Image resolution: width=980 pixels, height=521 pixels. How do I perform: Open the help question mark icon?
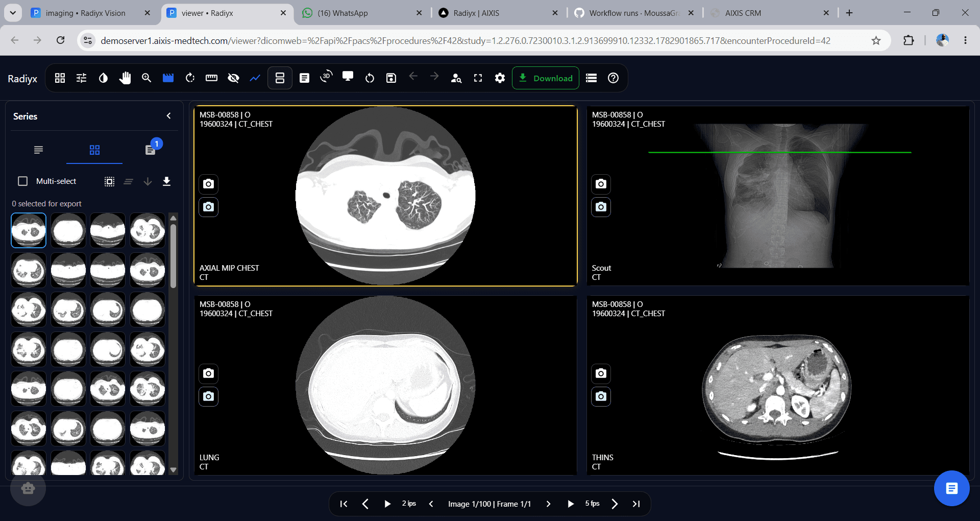pyautogui.click(x=613, y=78)
